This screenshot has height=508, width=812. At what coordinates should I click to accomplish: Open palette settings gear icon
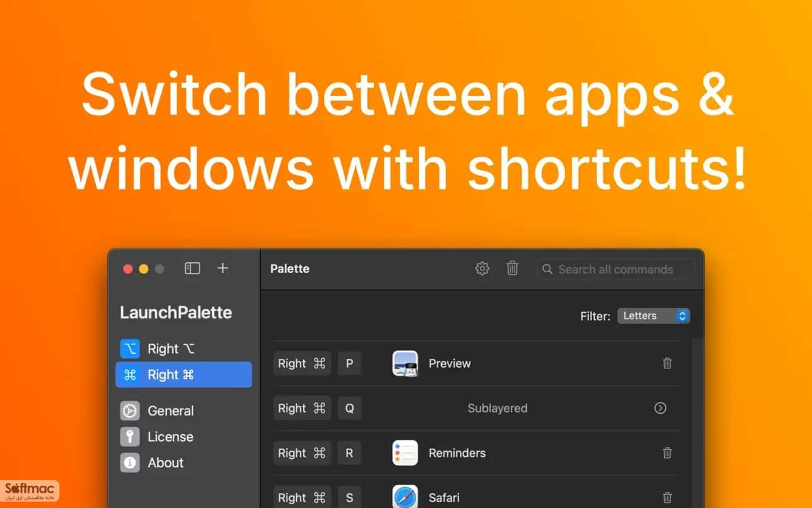(x=482, y=269)
